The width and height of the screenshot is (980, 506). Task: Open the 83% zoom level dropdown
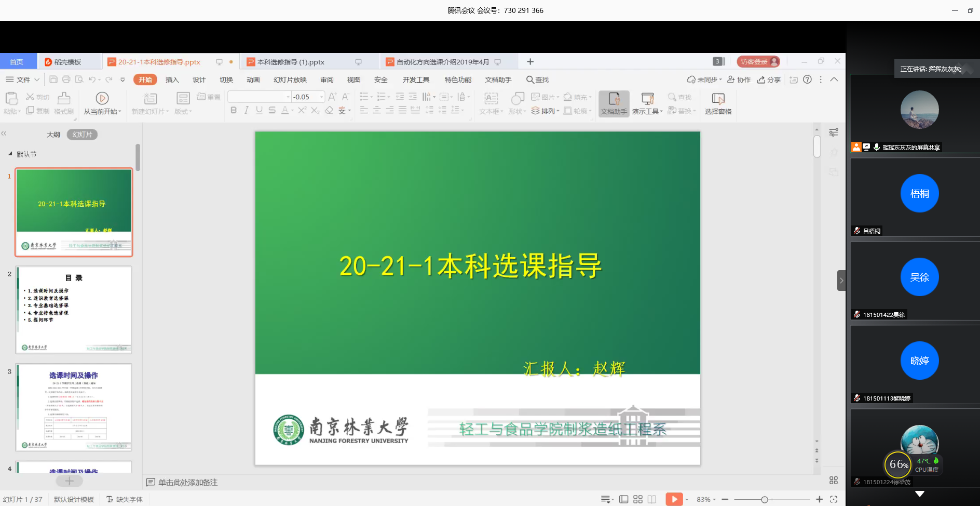(x=706, y=499)
